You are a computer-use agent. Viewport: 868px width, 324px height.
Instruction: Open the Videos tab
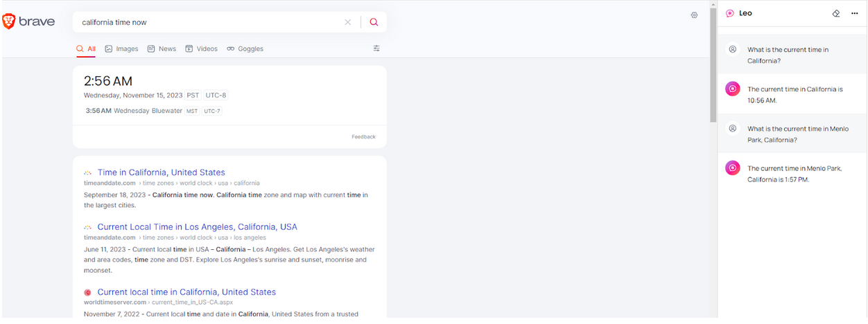coord(201,49)
